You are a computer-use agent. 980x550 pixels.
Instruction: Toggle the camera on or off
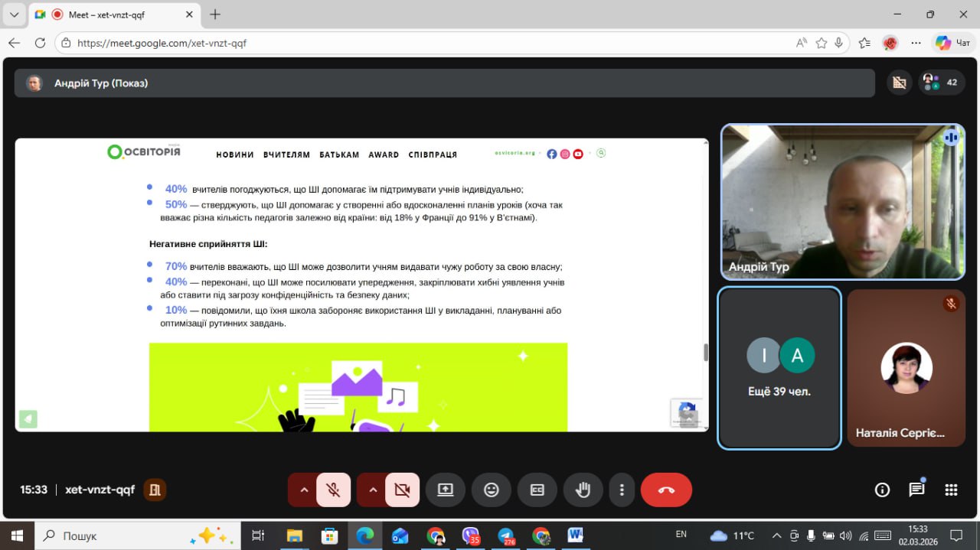coord(402,490)
